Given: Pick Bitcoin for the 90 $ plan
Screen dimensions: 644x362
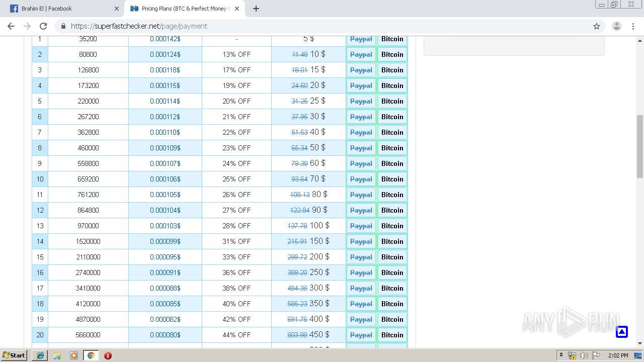Looking at the screenshot, I should click(x=392, y=210).
